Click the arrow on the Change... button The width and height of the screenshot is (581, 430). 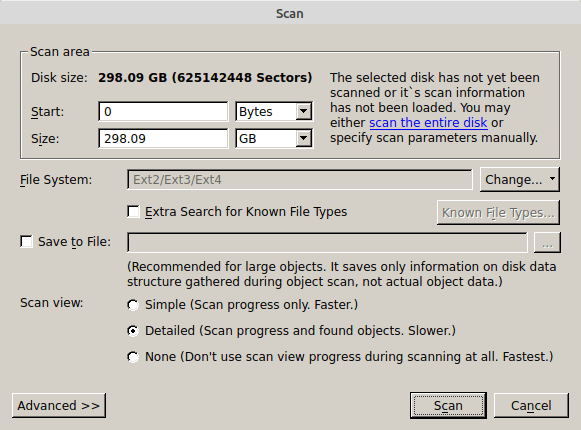tap(552, 179)
